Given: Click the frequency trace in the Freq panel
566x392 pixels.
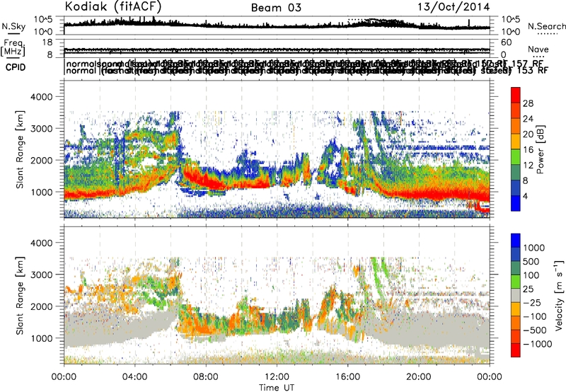Looking at the screenshot, I should 277,50.
